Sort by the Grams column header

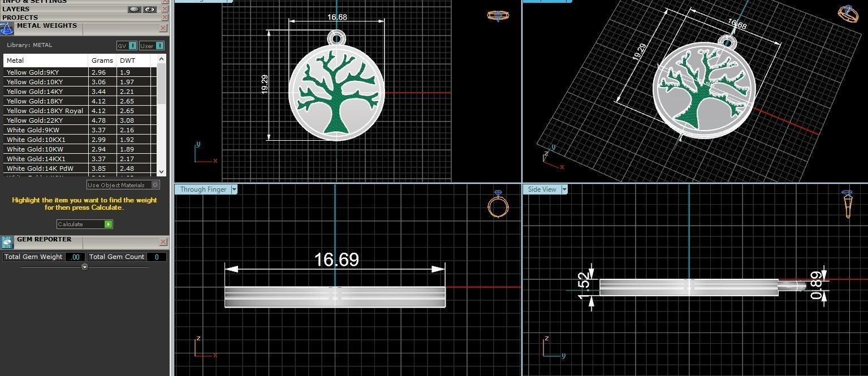click(102, 60)
